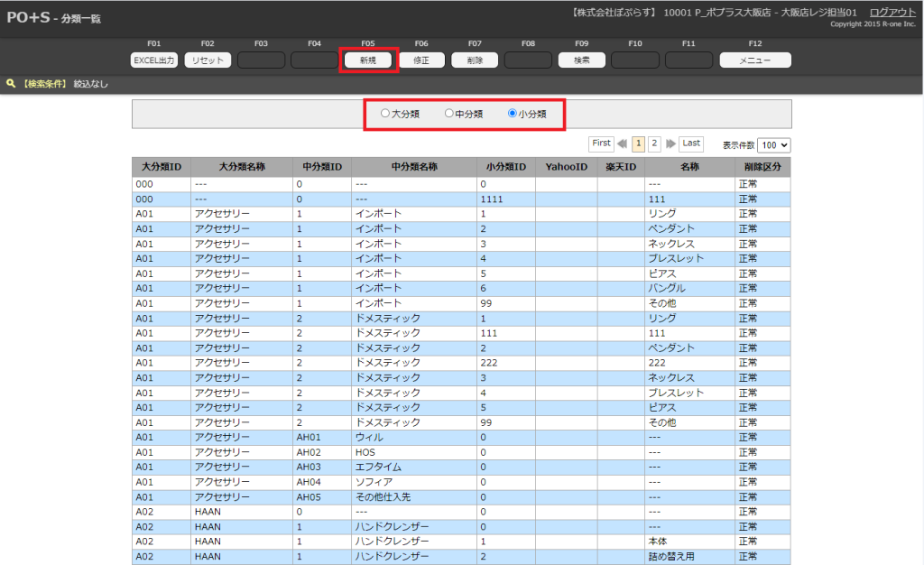924x565 pixels.
Task: Open the メニュー button under F12
Action: click(x=754, y=60)
